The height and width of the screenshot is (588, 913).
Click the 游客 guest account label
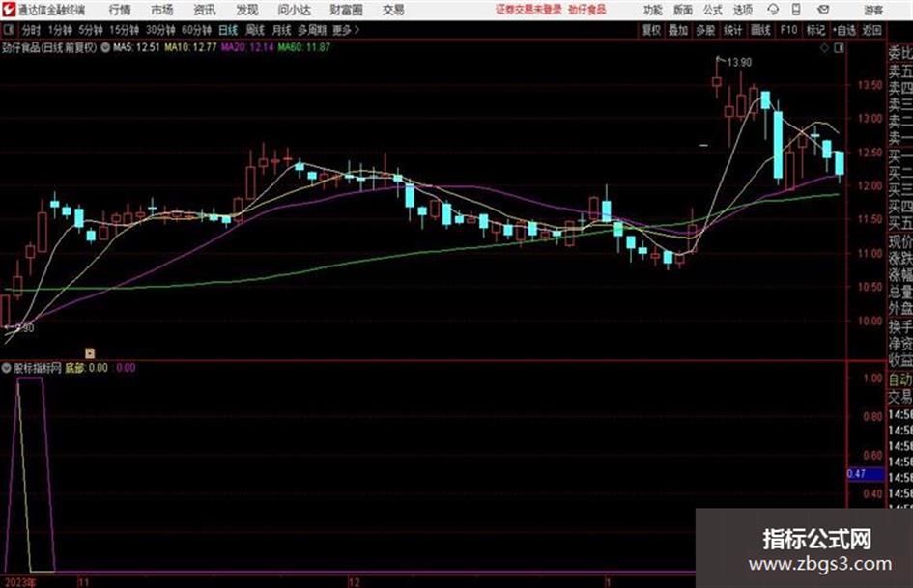tap(873, 10)
